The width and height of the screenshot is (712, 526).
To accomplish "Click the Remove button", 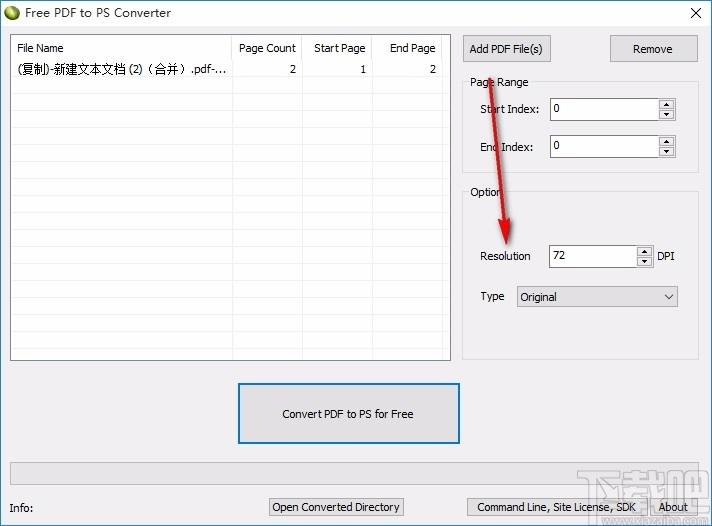I will coord(653,49).
